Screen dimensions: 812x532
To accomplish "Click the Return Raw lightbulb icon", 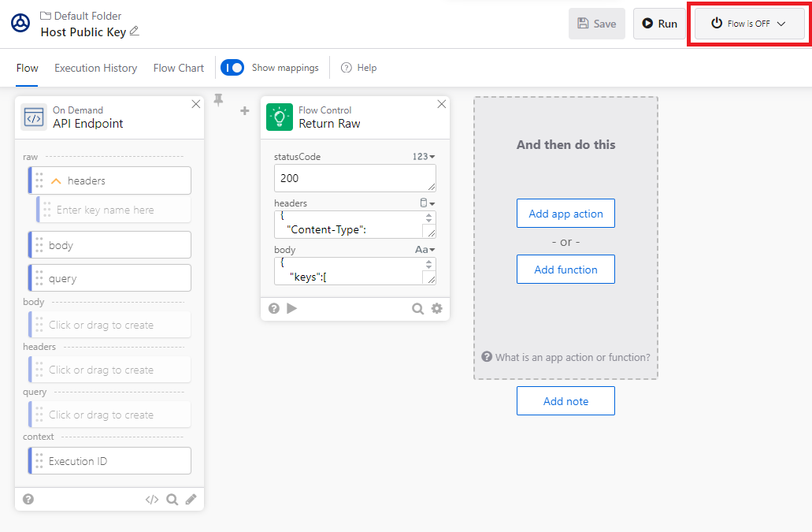I will click(x=280, y=117).
